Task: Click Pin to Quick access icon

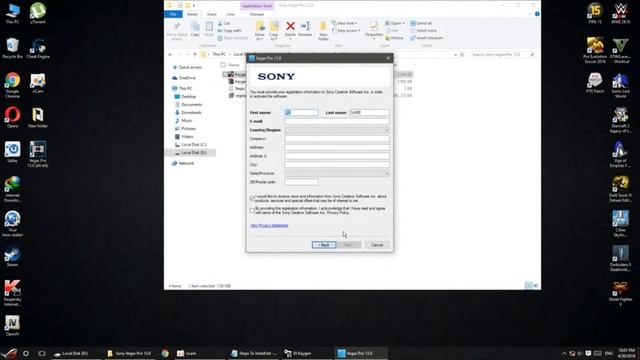Action: click(x=176, y=27)
